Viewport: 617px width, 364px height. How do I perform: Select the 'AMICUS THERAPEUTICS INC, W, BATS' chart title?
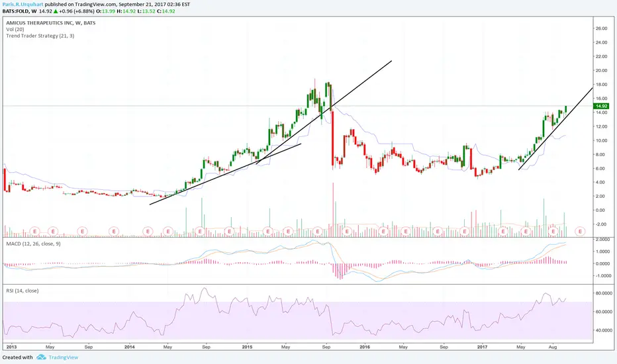(51, 23)
